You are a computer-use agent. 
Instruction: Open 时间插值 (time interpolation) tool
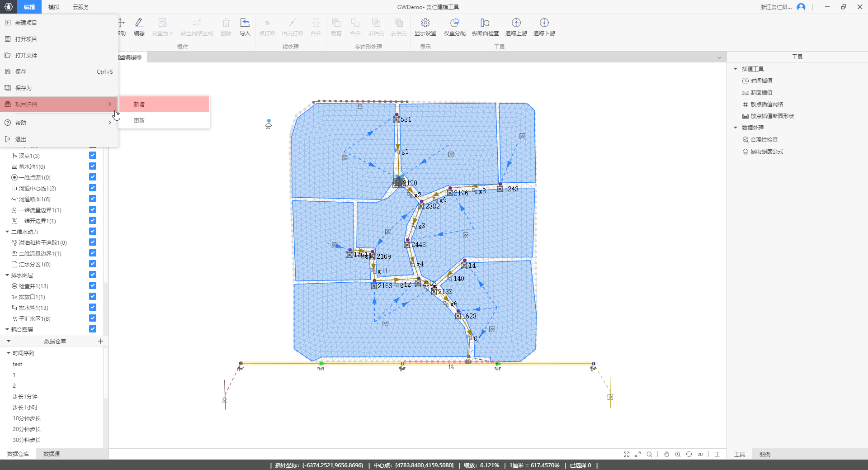(x=757, y=81)
